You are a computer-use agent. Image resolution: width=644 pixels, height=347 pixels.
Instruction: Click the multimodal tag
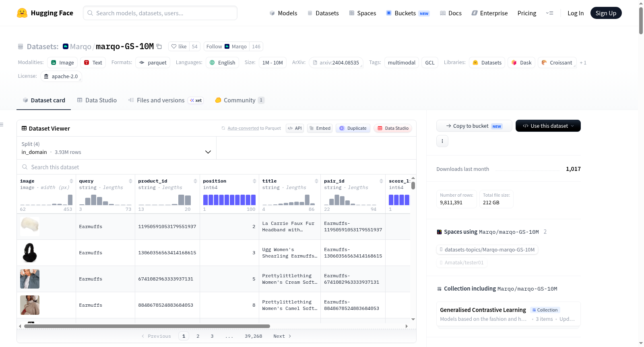(402, 62)
